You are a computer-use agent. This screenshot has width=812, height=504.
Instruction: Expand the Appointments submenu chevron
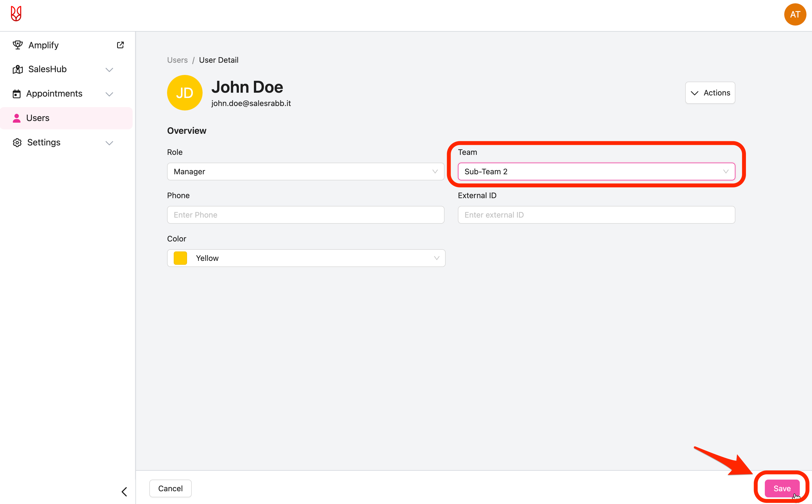109,94
